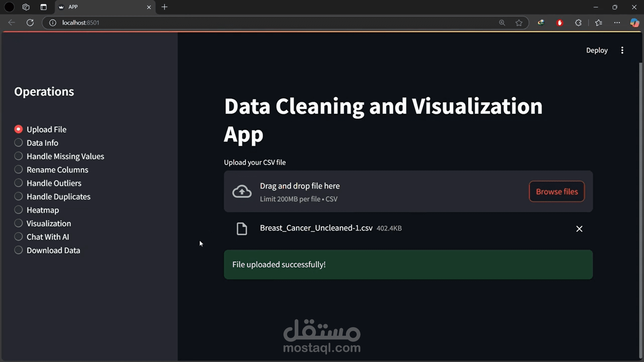Click the browser profile avatar icon
644x362 pixels.
point(635,22)
